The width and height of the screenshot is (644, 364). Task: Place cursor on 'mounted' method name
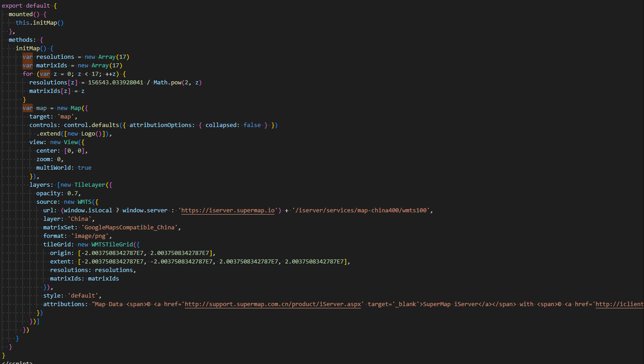click(x=21, y=14)
